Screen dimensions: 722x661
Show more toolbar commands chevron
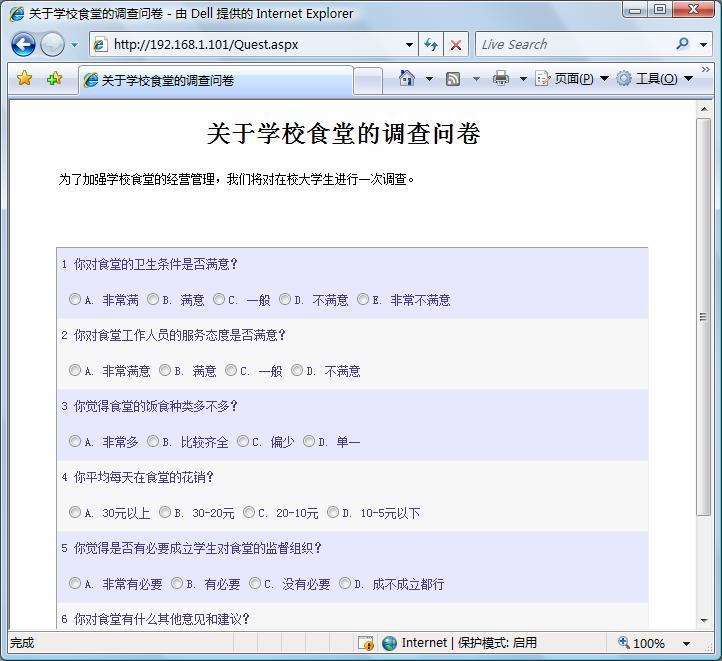705,70
